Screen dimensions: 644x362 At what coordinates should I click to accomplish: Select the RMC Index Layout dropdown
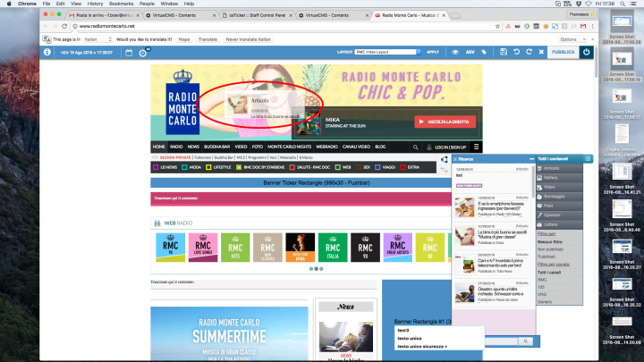point(386,53)
